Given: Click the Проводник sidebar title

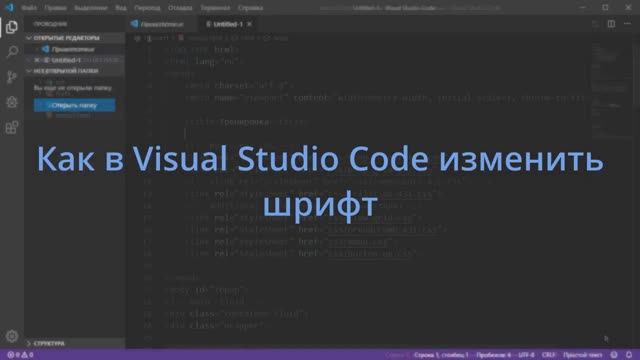Looking at the screenshot, I should click(50, 24).
